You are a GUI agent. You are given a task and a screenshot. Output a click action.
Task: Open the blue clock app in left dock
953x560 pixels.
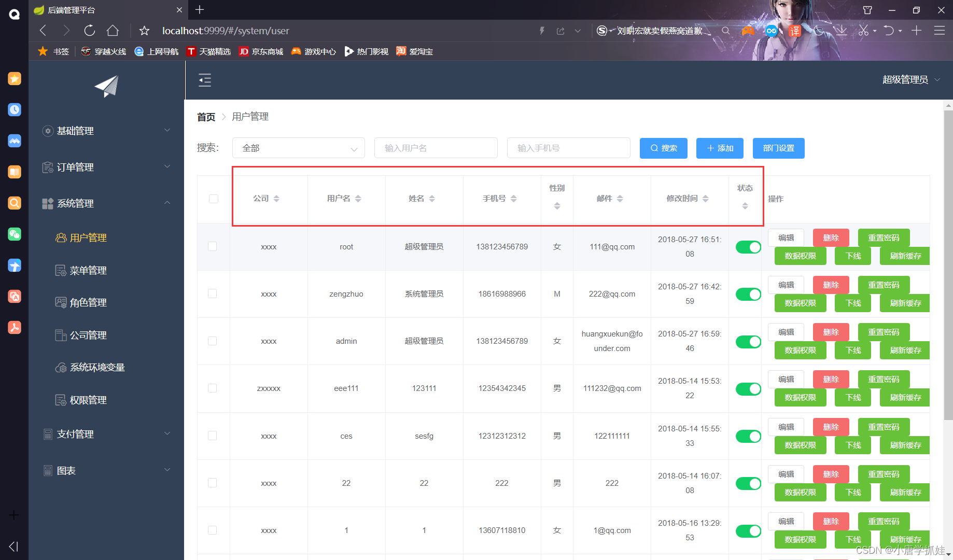tap(15, 109)
